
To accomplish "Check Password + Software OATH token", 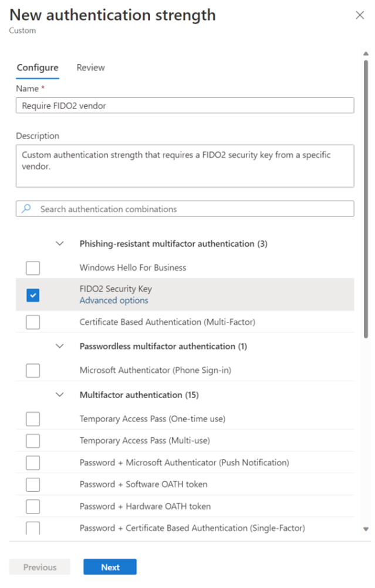I will [33, 484].
